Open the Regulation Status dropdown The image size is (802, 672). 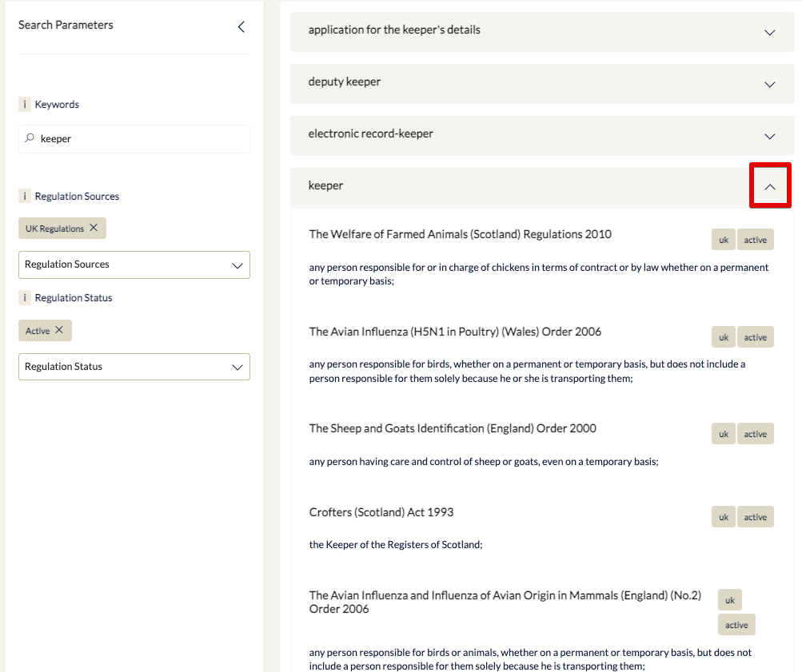(x=134, y=367)
